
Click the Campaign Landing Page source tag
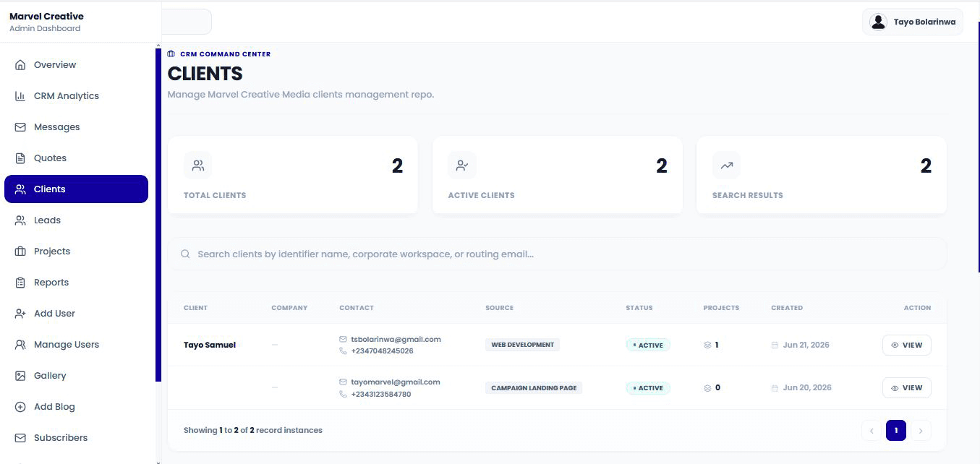click(x=534, y=388)
